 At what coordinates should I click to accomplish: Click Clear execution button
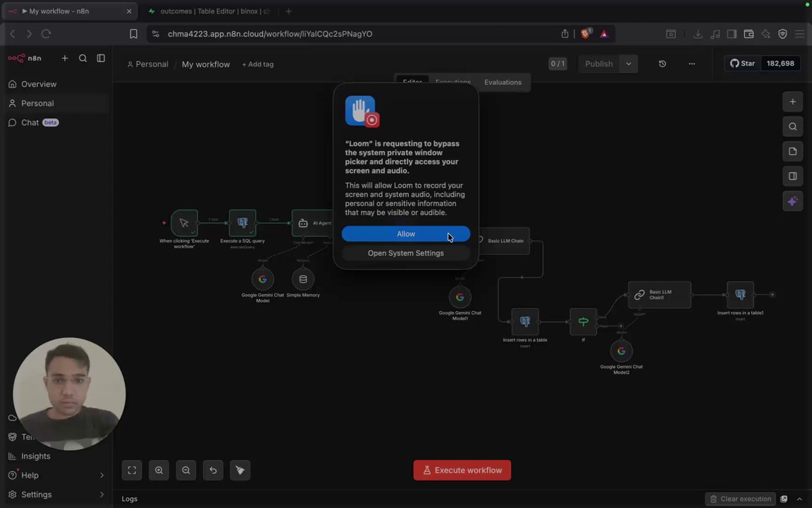click(x=741, y=499)
